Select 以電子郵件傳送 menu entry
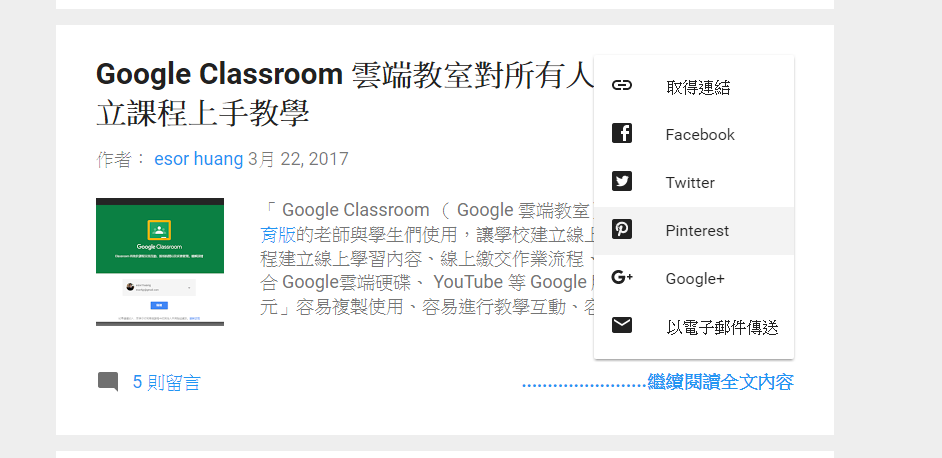 (722, 328)
